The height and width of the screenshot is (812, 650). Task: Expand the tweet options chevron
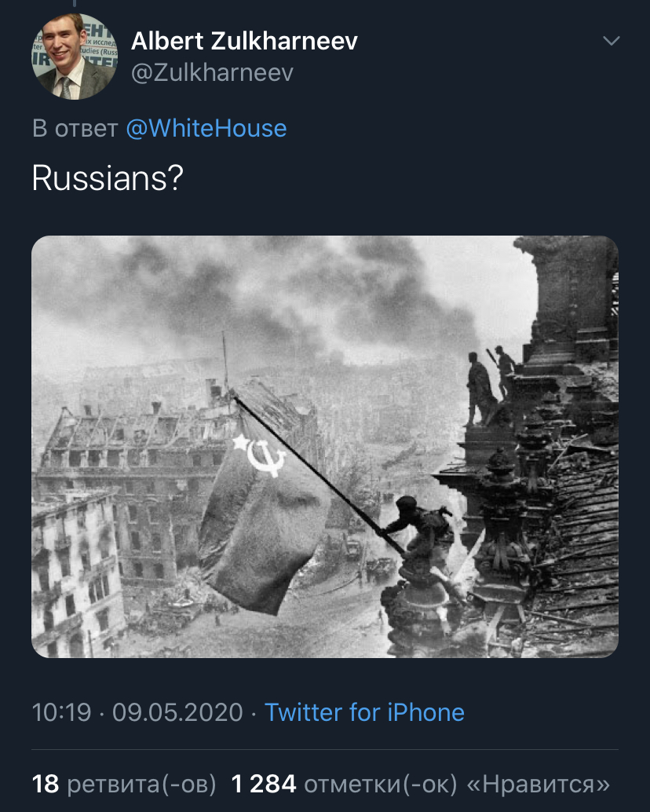pos(610,41)
